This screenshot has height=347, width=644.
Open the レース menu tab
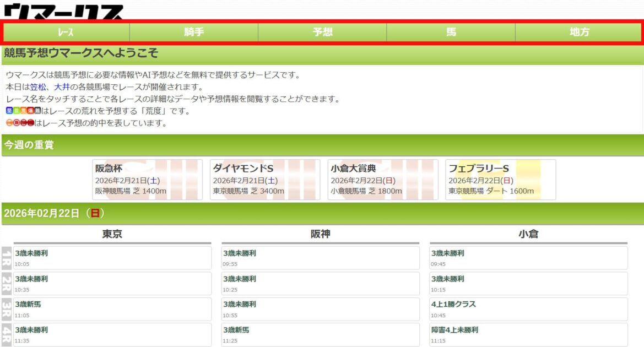[x=66, y=32]
